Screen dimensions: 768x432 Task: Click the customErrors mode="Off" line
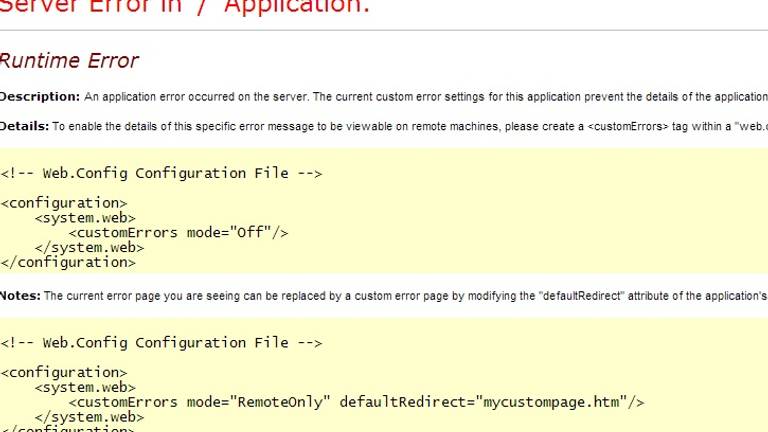click(x=178, y=233)
